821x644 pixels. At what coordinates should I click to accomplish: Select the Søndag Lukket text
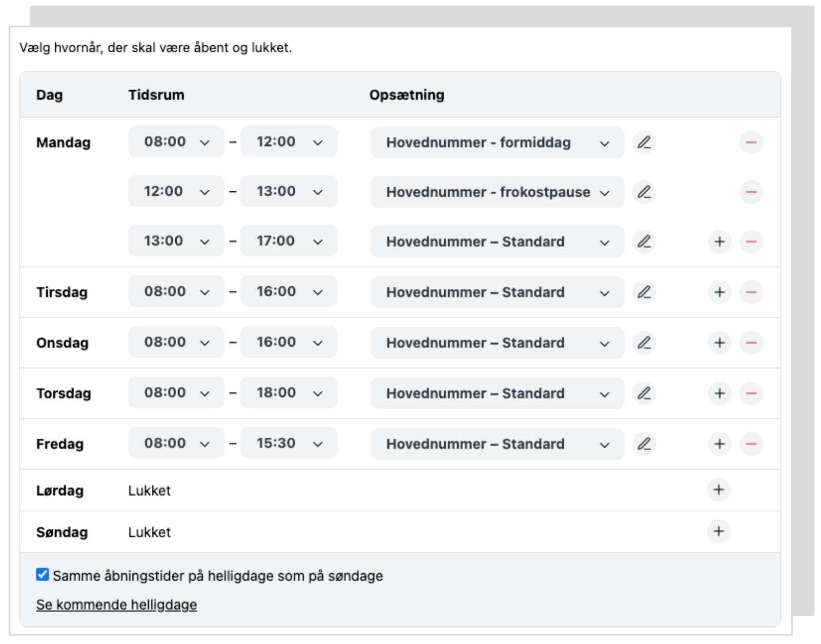coord(149,532)
